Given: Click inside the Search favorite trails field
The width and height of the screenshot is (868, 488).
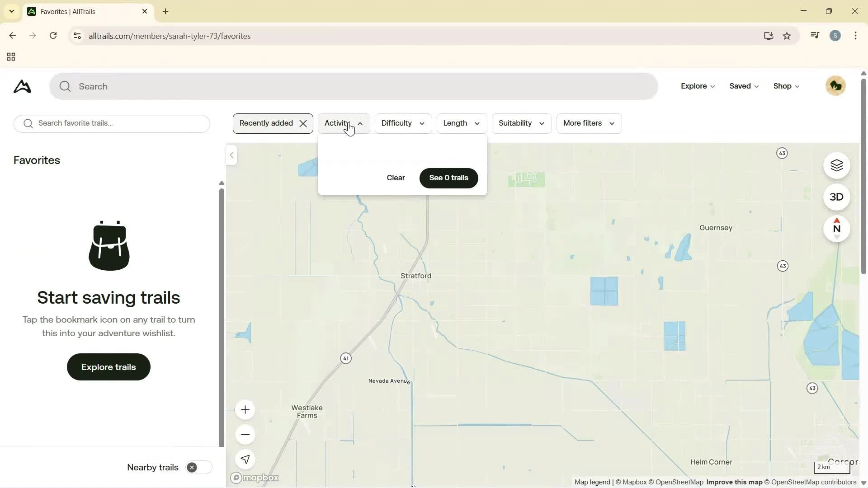Looking at the screenshot, I should pyautogui.click(x=112, y=123).
